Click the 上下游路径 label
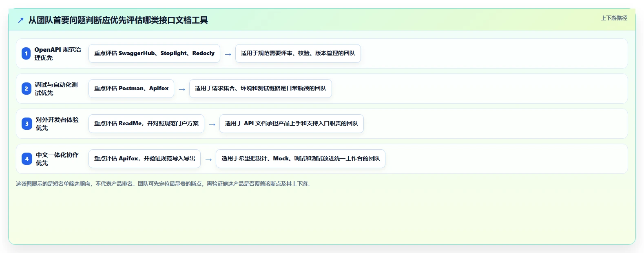 point(614,18)
